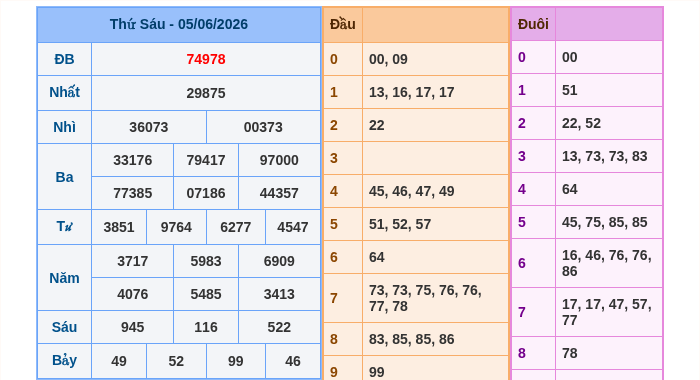This screenshot has width=700, height=380.
Task: Click Đuôi row 4 value 64
Action: (570, 190)
